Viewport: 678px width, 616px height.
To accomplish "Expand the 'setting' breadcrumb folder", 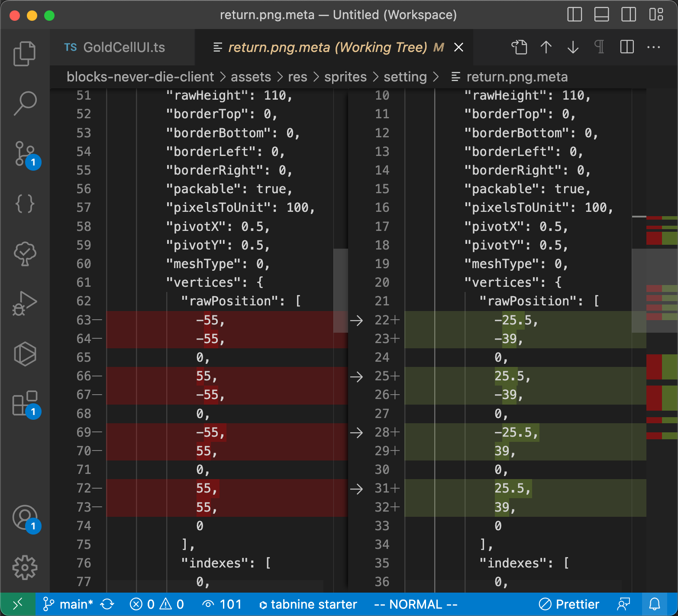I will click(405, 77).
